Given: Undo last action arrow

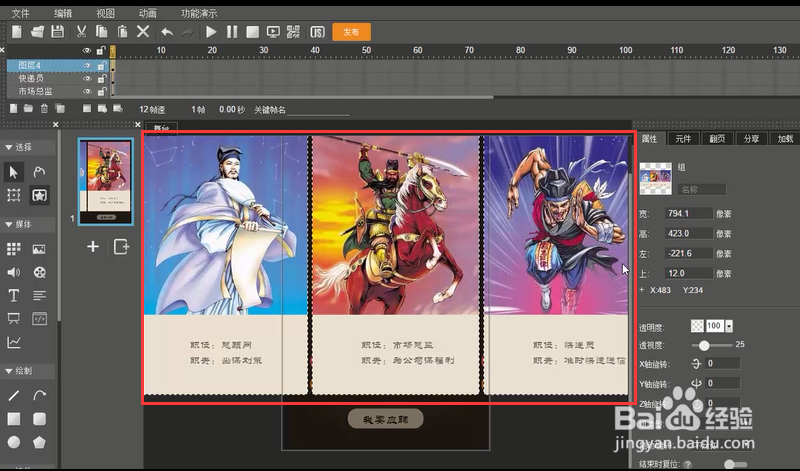Looking at the screenshot, I should tap(167, 32).
